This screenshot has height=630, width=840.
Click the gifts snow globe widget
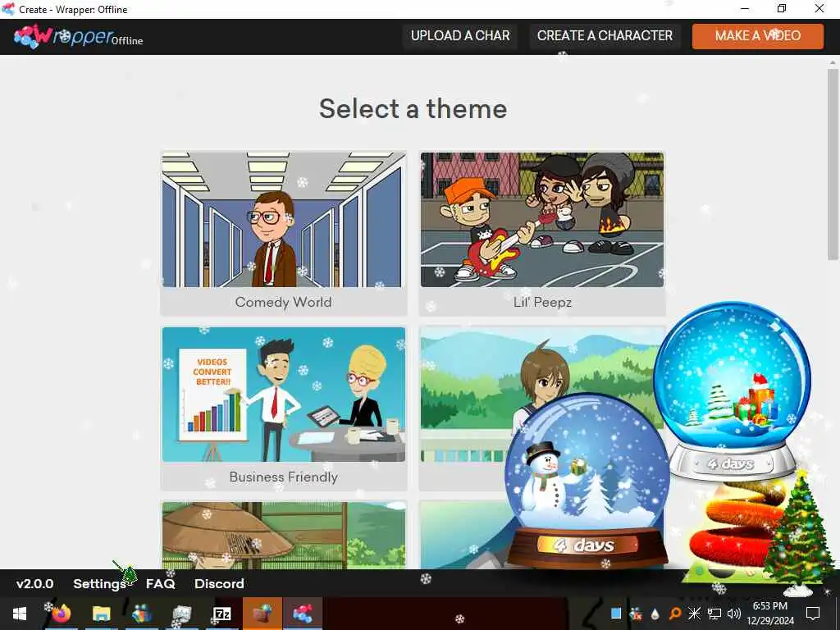732,391
